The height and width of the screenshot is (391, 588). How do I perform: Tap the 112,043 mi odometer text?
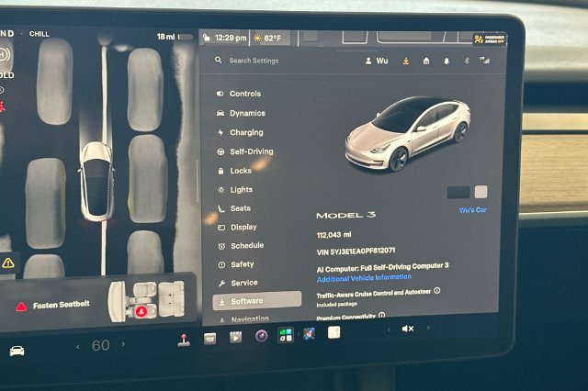(x=334, y=235)
